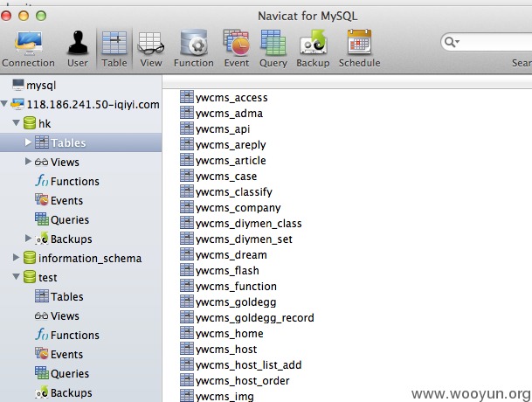This screenshot has width=532, height=402.
Task: Click the table icon beside ywcms_access
Action: coord(187,97)
